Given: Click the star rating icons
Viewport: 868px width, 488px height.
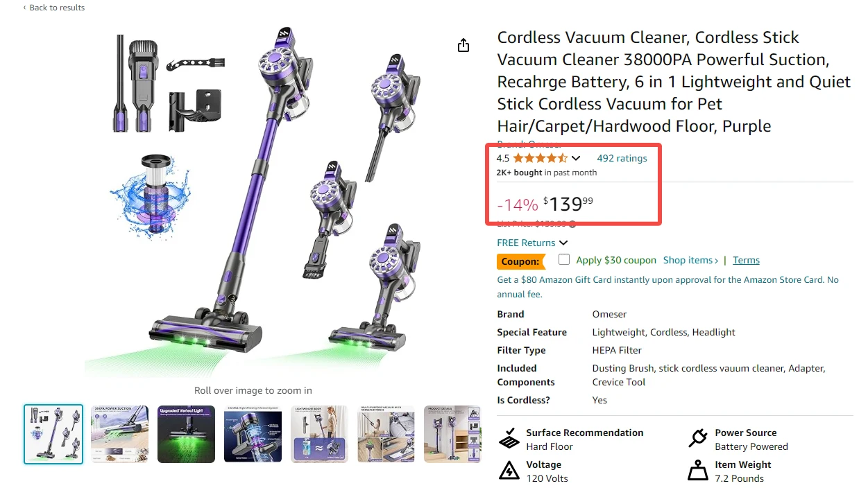Looking at the screenshot, I should coord(540,158).
